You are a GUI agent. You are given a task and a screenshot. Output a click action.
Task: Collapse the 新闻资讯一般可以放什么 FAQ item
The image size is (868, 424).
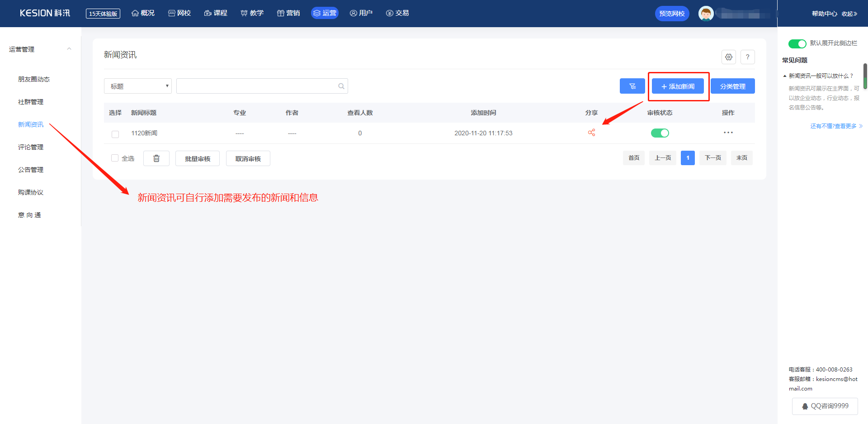coord(785,76)
